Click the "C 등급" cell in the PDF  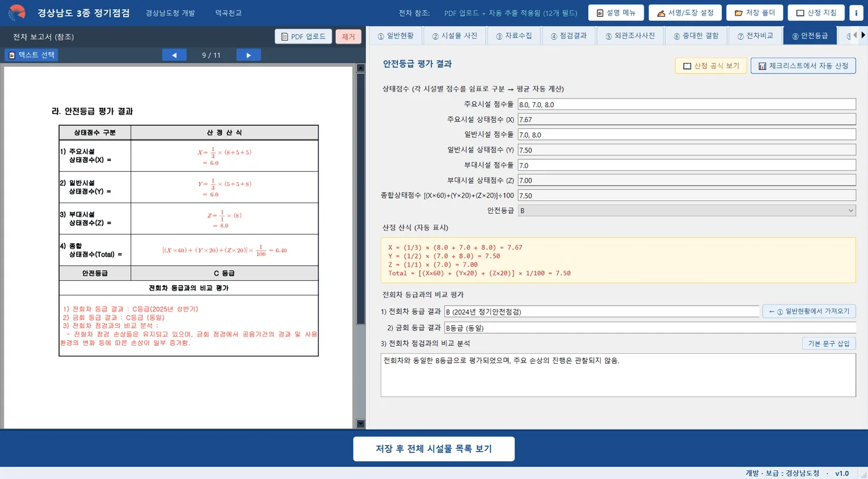[224, 273]
